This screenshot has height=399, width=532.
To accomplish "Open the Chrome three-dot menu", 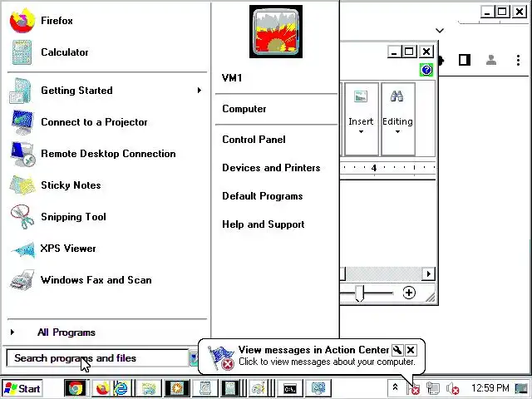I will coord(518,61).
